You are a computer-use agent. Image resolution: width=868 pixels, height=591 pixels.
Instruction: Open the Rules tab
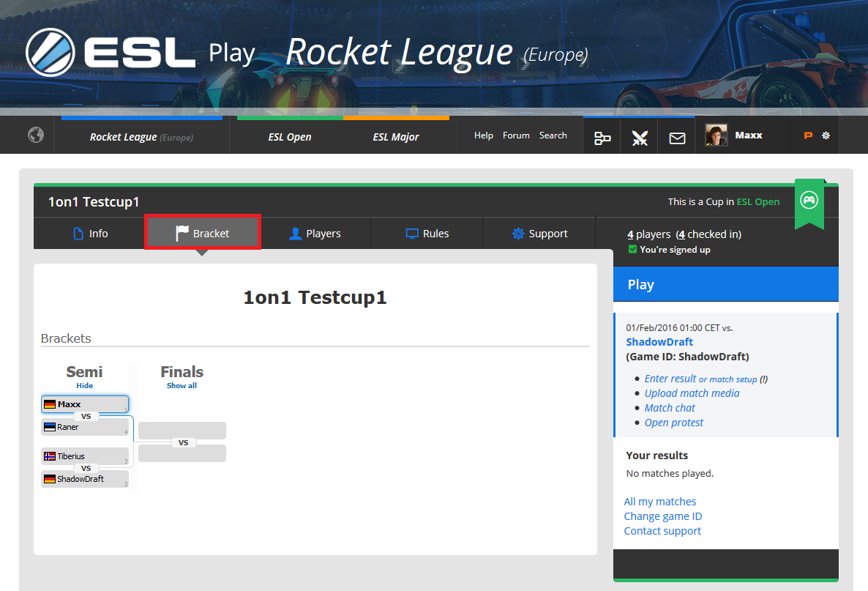click(x=427, y=234)
